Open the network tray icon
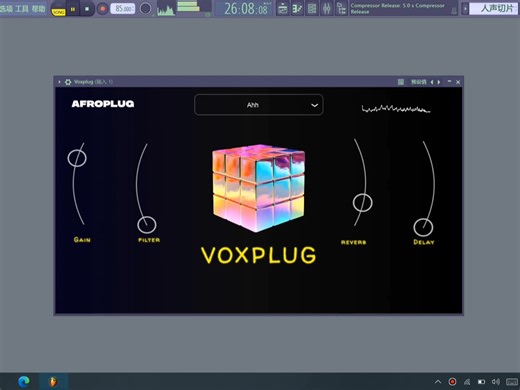This screenshot has width=520, height=390. click(467, 382)
